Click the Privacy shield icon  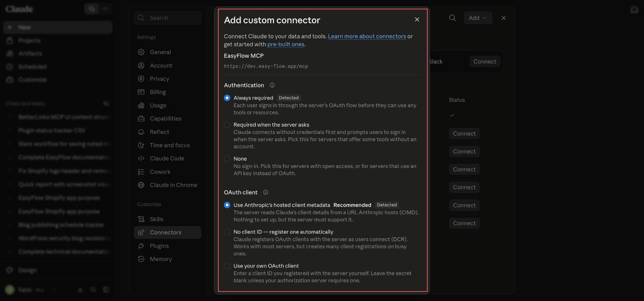coord(141,79)
